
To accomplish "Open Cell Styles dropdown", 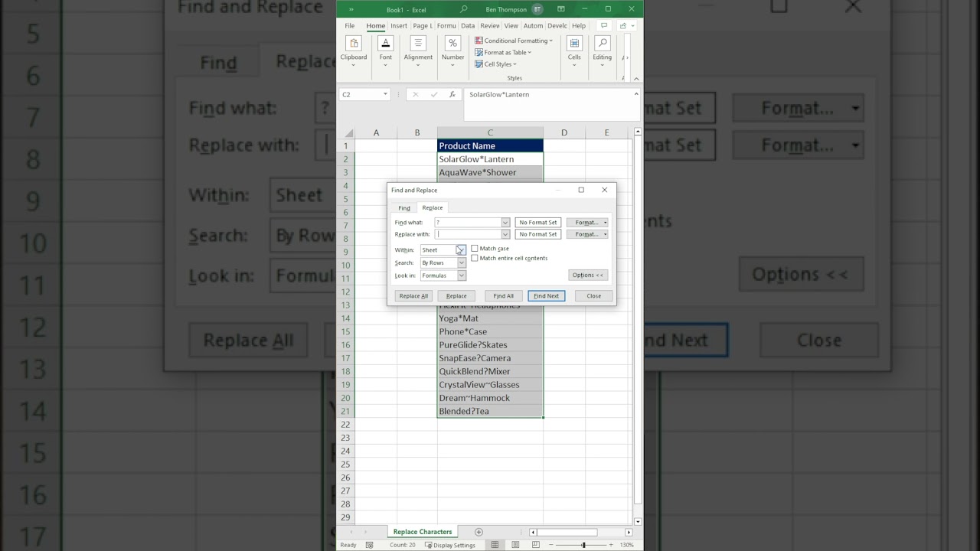I will tap(496, 64).
